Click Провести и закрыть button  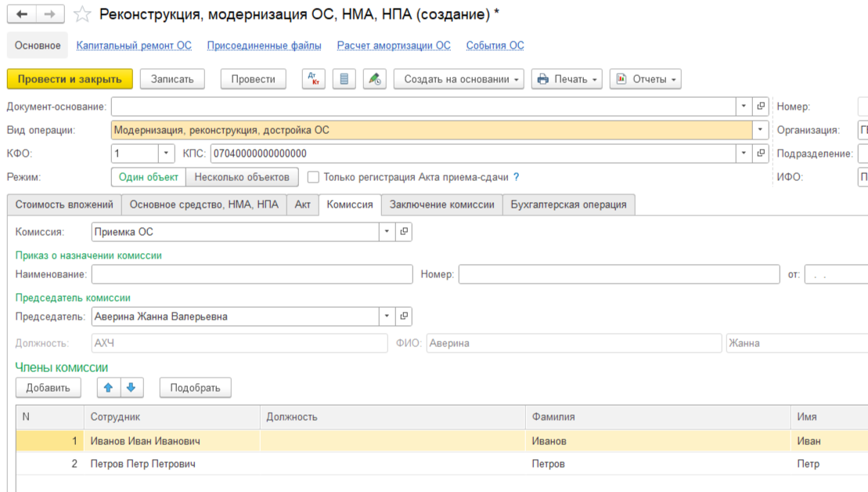[x=70, y=79]
